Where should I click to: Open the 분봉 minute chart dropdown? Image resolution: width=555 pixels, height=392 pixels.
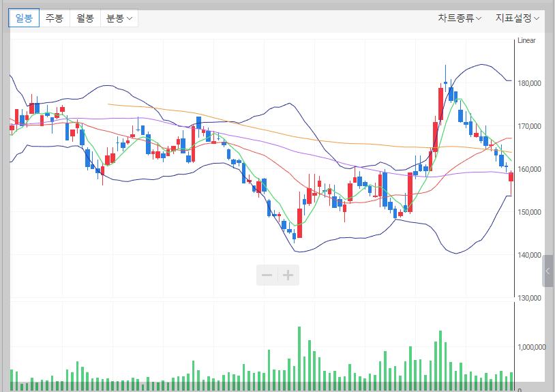click(119, 18)
